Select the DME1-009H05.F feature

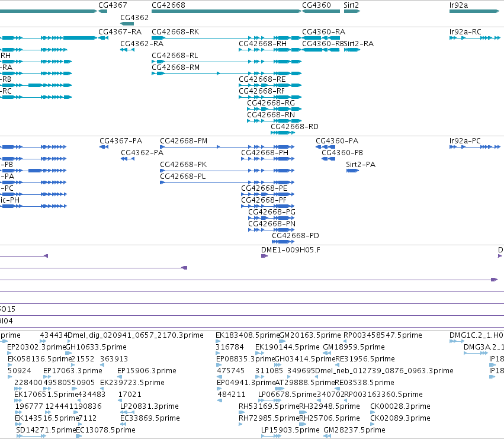tap(264, 256)
